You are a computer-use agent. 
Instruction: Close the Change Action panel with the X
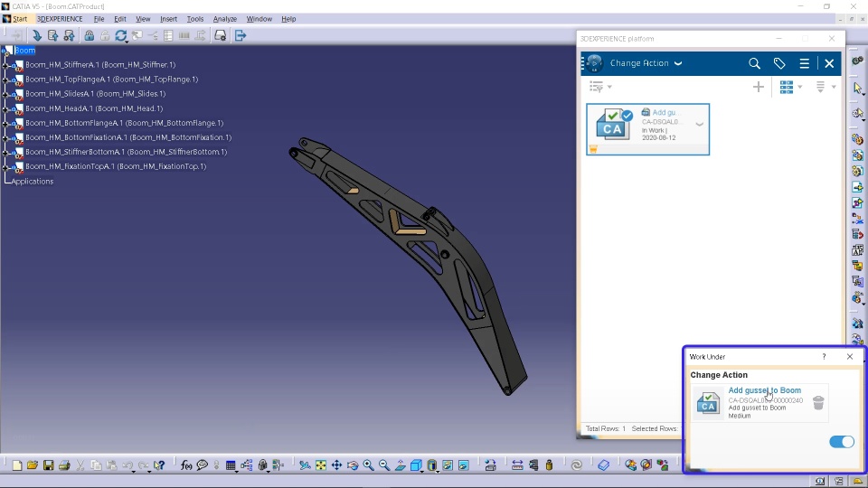[829, 63]
